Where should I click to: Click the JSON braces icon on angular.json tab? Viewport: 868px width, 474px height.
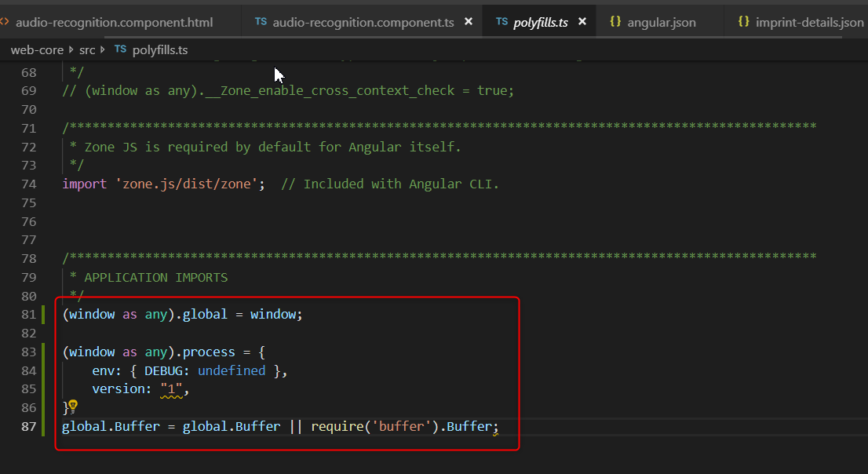click(616, 22)
